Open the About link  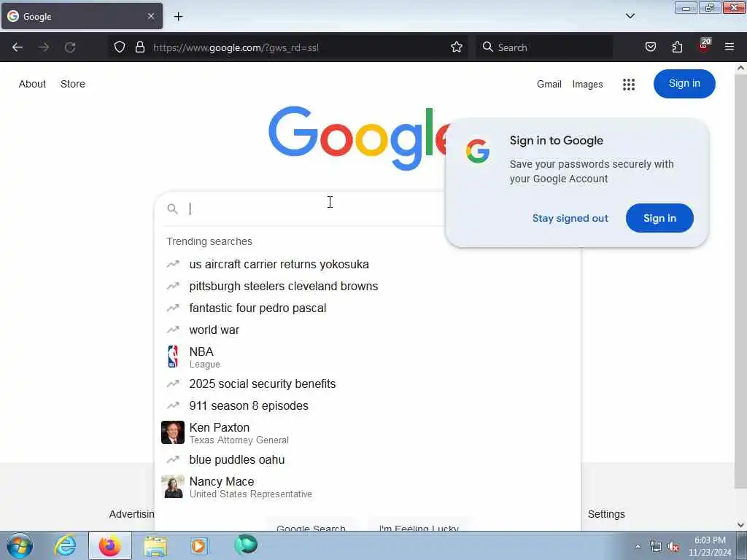tap(32, 84)
